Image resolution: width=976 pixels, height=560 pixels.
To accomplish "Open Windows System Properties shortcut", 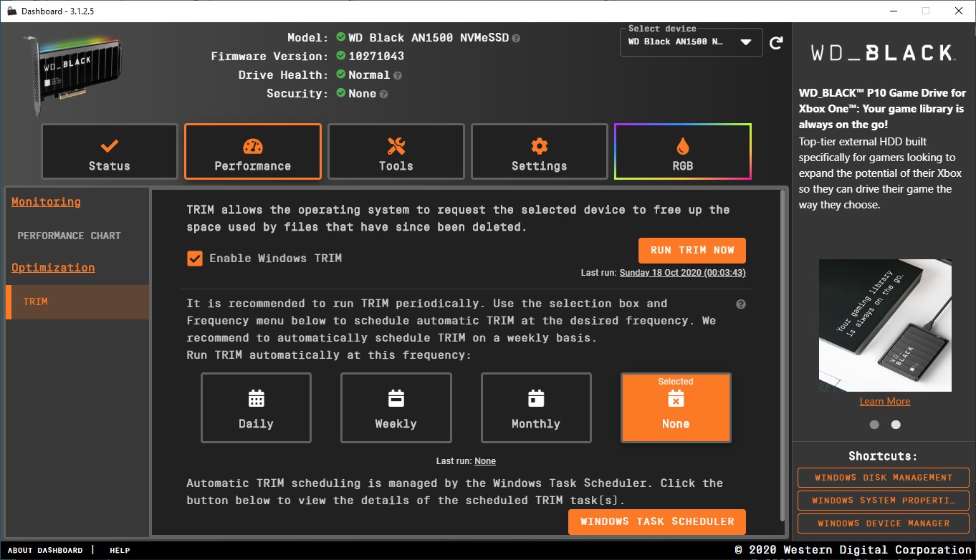I will pyautogui.click(x=884, y=501).
